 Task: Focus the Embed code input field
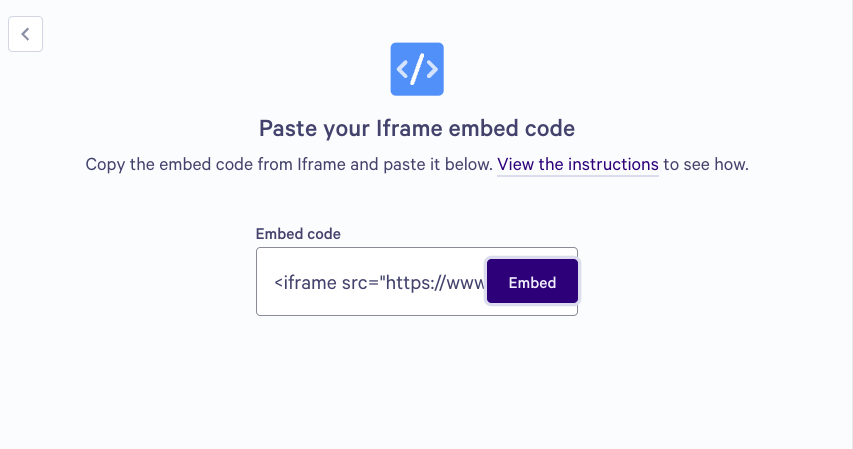(372, 281)
